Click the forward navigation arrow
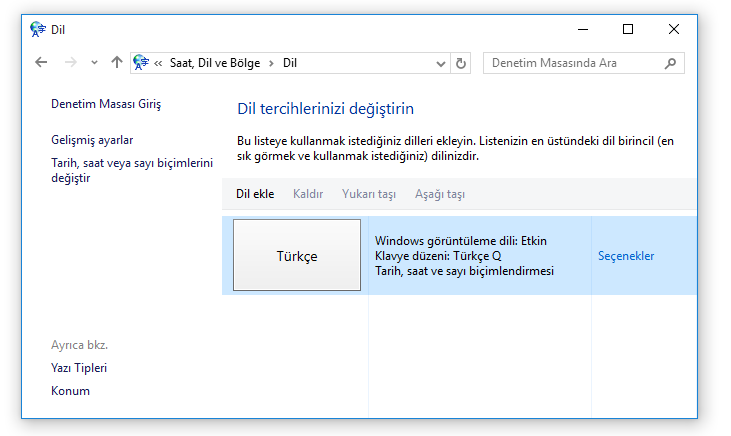This screenshot has height=436, width=731. 70,62
